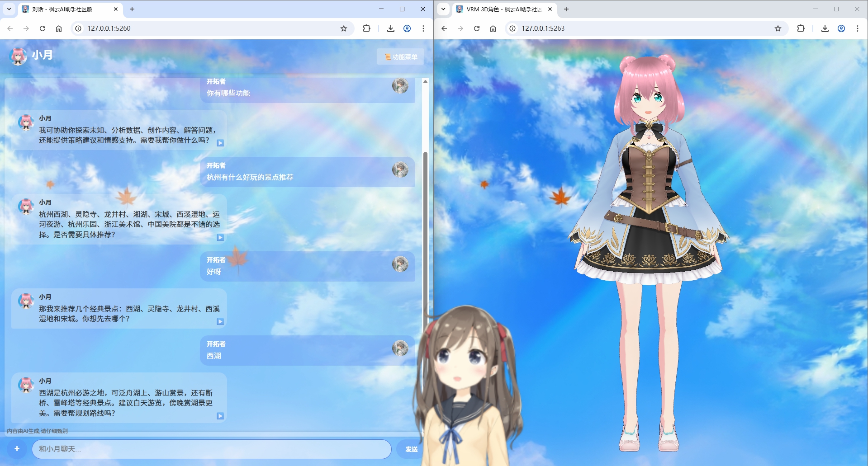Open the plus attachment button beside chat input
The height and width of the screenshot is (466, 868).
pyautogui.click(x=17, y=449)
